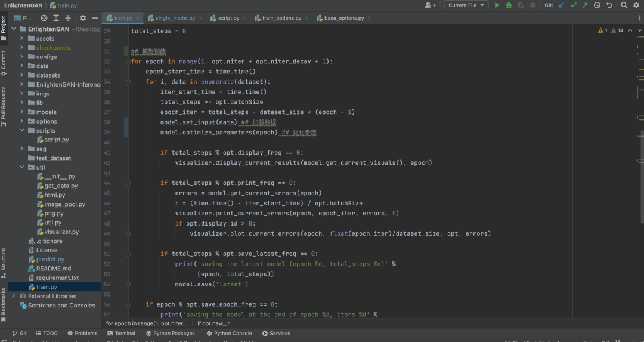Commit changes with Git checkmark icon

pos(574,5)
